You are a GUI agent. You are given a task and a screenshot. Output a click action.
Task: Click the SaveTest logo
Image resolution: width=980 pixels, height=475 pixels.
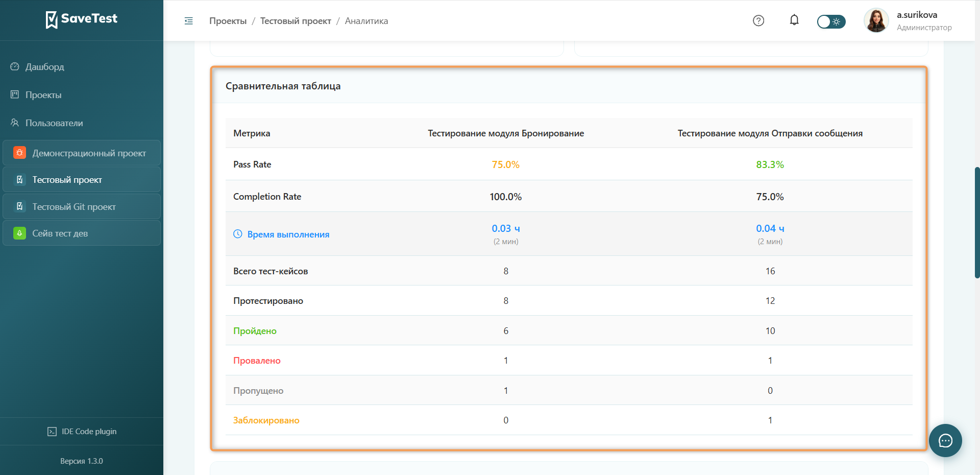click(x=82, y=19)
